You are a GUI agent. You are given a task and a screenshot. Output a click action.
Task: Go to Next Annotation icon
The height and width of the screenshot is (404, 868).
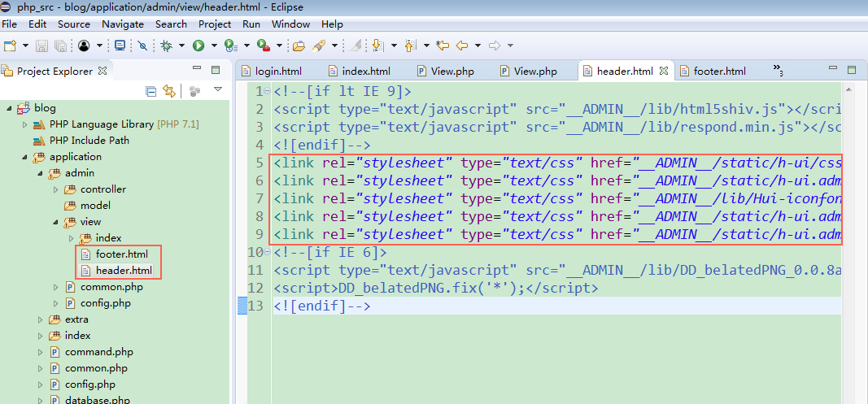(x=377, y=46)
